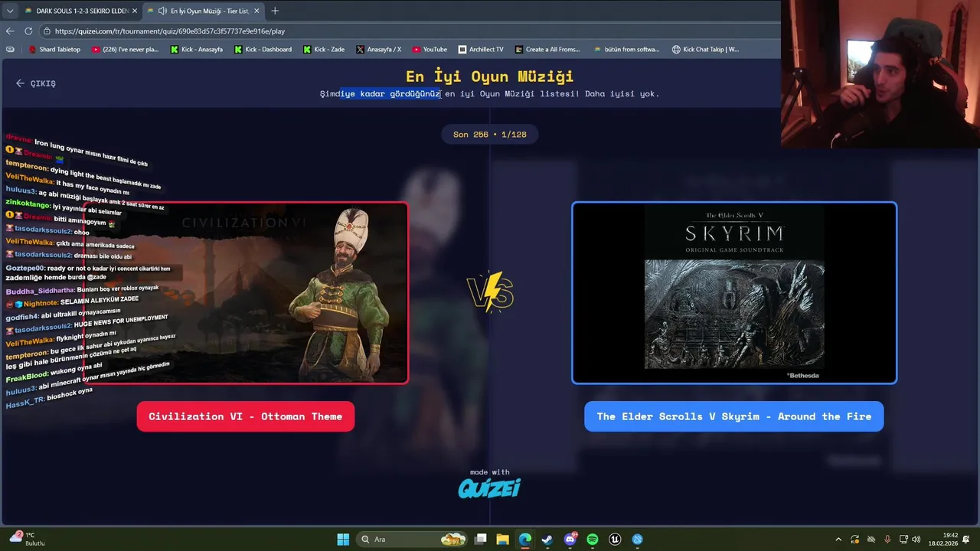The height and width of the screenshot is (551, 980).
Task: Open the tab search dropdown arrow
Action: pyautogui.click(x=9, y=11)
